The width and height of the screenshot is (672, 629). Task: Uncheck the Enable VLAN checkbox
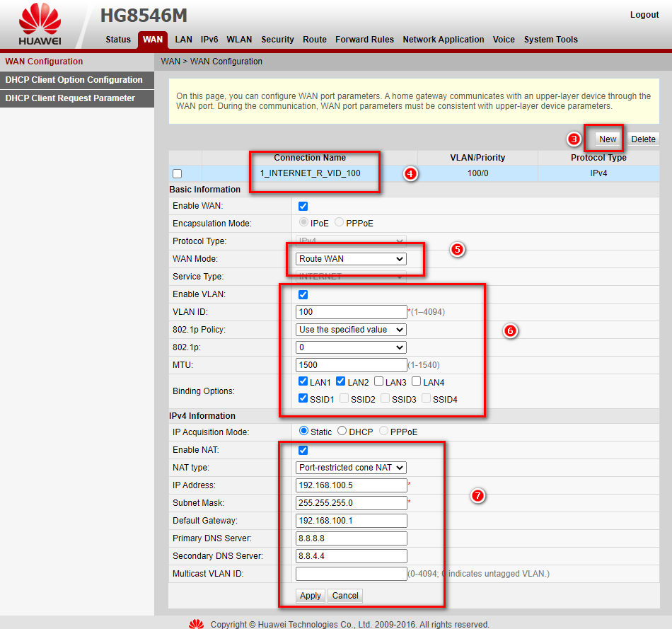pyautogui.click(x=303, y=294)
